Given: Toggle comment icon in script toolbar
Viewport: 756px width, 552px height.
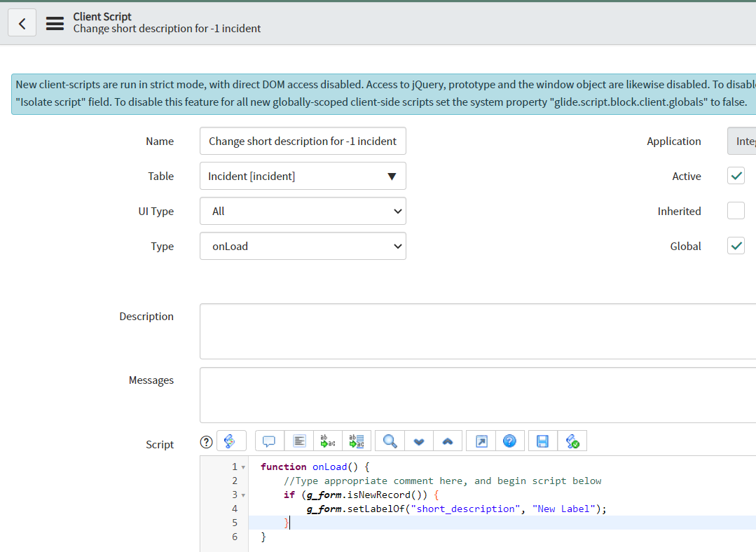Looking at the screenshot, I should (269, 441).
